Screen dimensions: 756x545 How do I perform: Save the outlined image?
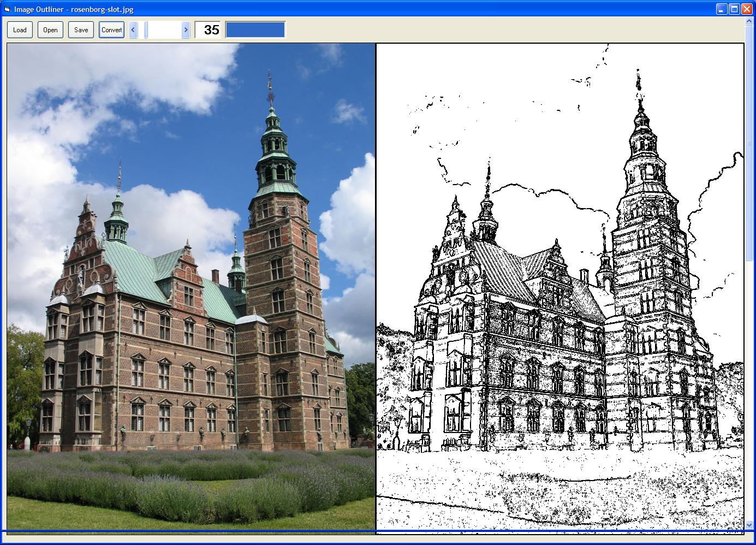(x=81, y=30)
